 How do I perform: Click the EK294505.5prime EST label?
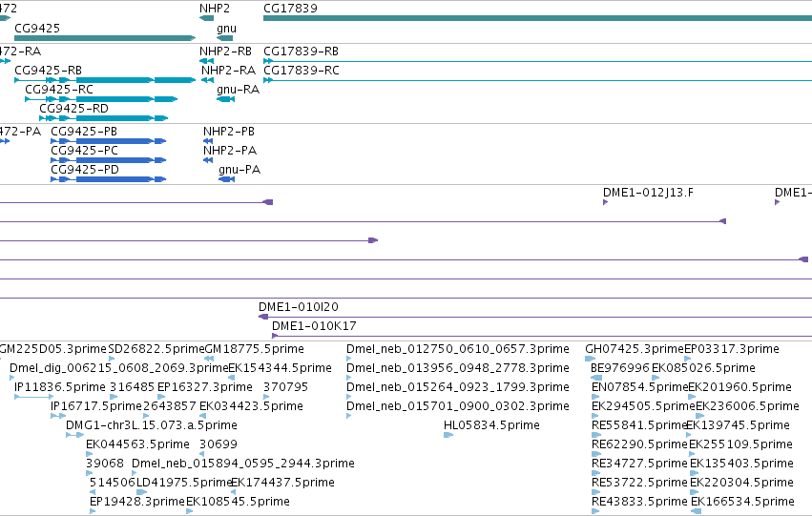tap(643, 406)
